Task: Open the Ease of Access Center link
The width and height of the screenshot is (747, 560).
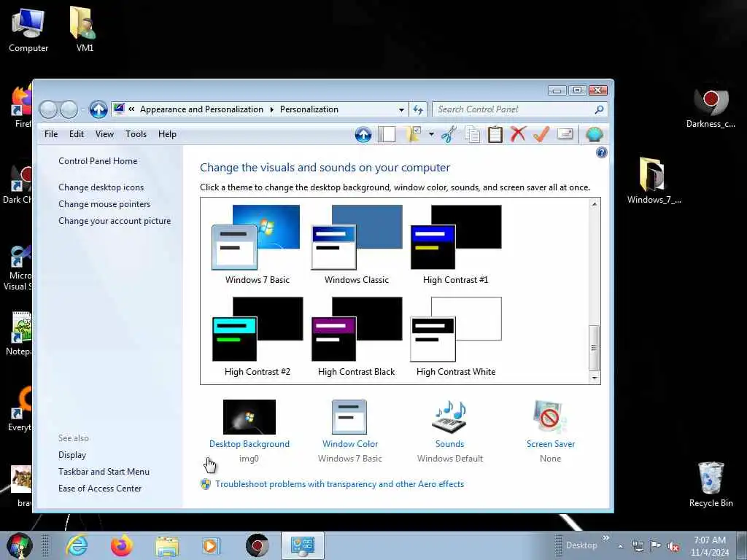Action: (100, 488)
